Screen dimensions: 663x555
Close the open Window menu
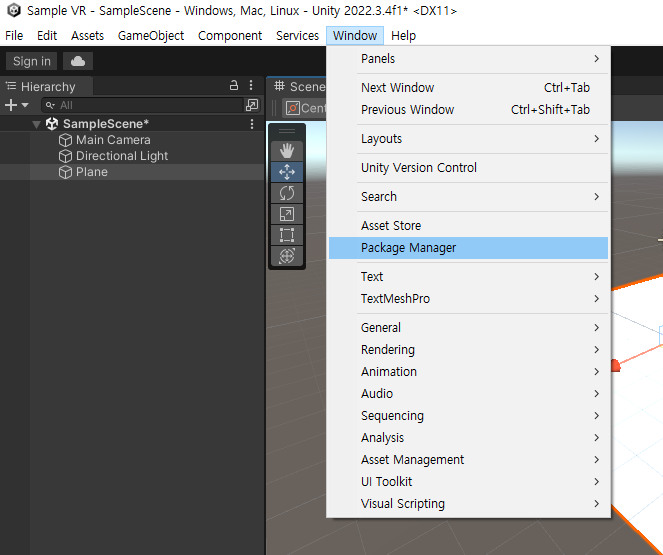(355, 36)
